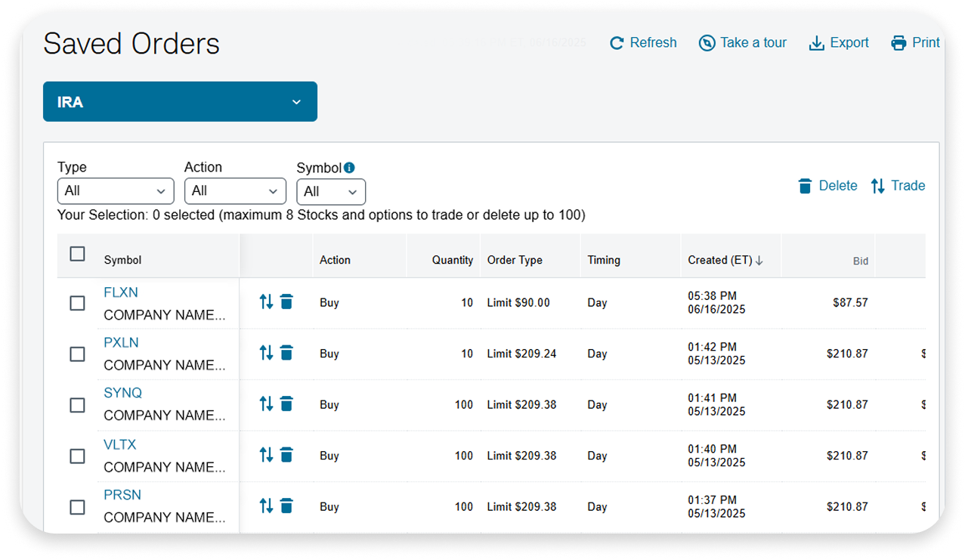Trade the VLTX saved order
The width and height of the screenshot is (965, 560).
point(266,455)
